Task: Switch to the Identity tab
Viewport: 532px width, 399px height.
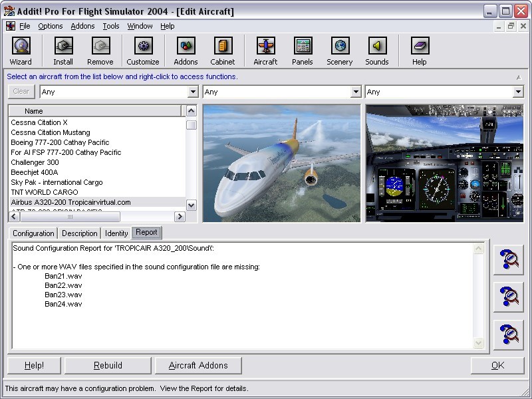Action: (116, 233)
